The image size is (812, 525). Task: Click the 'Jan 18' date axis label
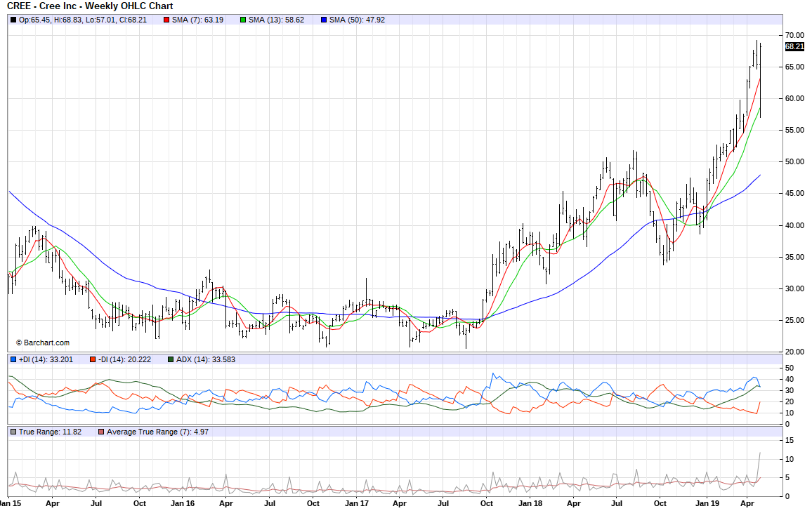[530, 503]
